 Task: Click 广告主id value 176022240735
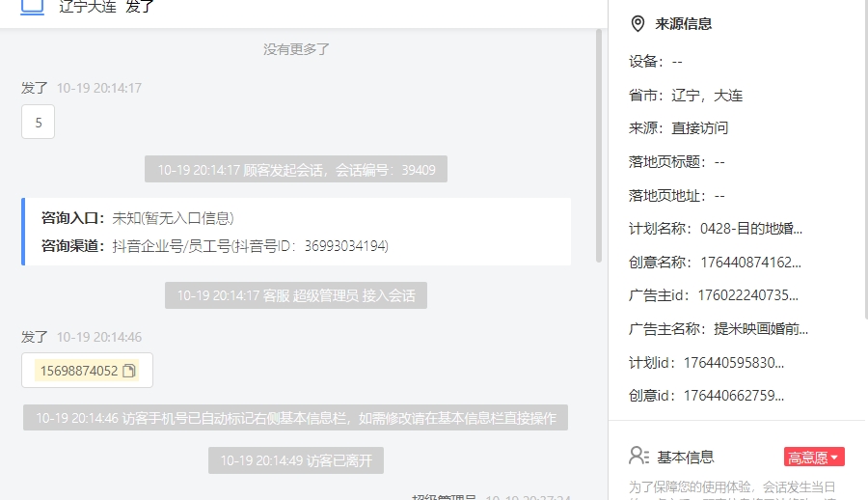coord(747,295)
